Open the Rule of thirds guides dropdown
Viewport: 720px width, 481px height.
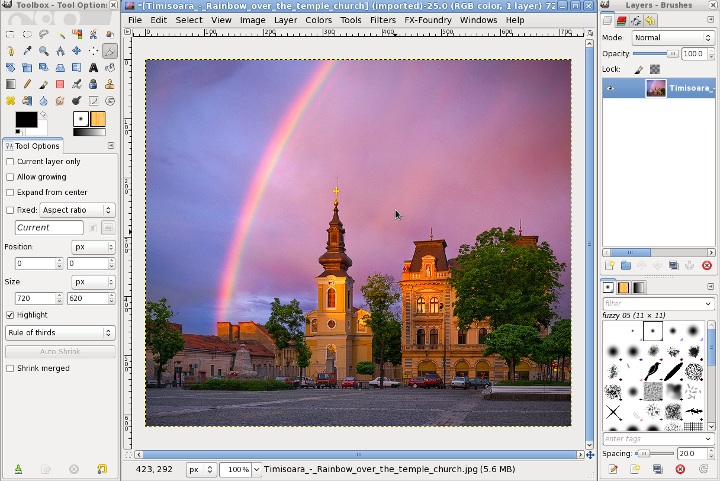click(x=60, y=332)
